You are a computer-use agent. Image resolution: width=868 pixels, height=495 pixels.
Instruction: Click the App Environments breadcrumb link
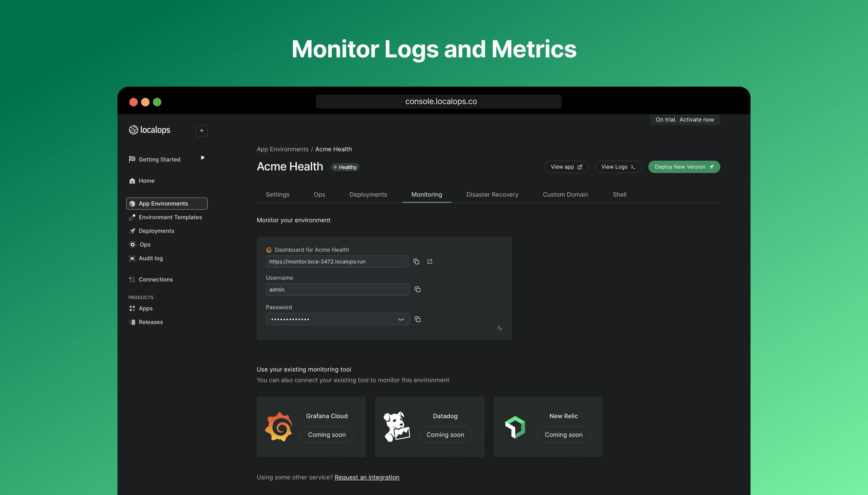click(x=283, y=149)
